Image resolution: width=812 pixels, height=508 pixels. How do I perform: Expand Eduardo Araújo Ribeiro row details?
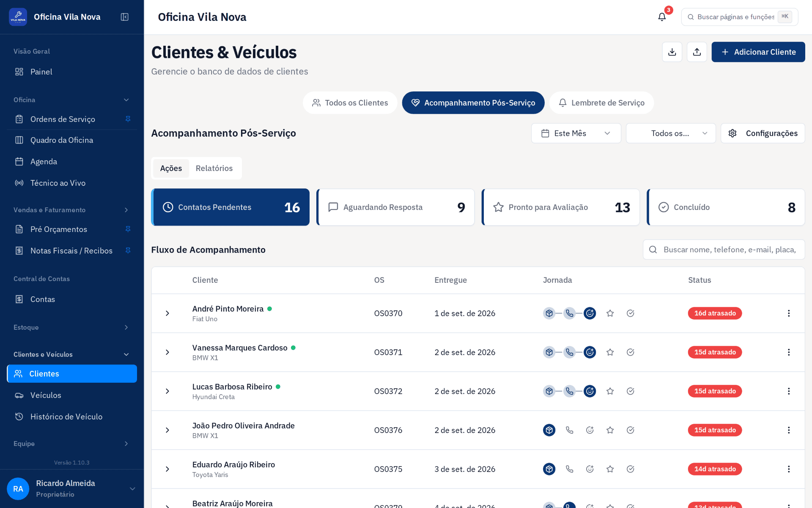tap(167, 469)
